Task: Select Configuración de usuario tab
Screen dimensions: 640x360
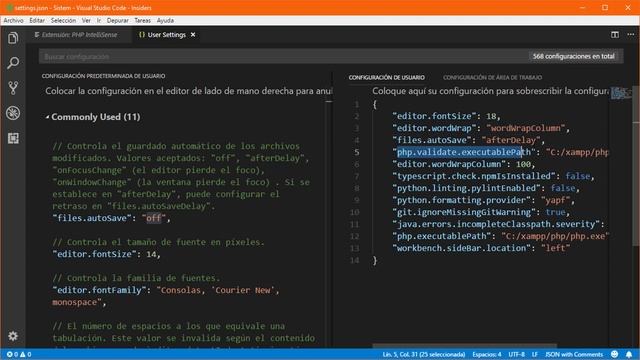Action: 387,78
